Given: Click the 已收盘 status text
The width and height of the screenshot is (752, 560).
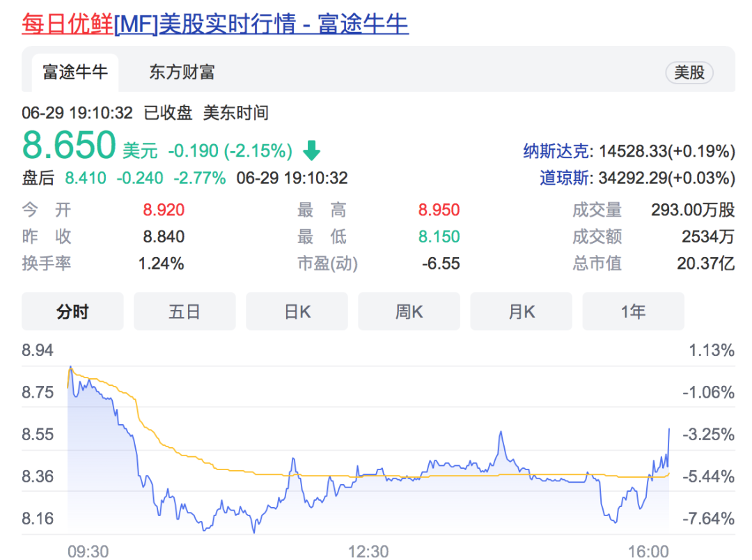Looking at the screenshot, I should [168, 113].
